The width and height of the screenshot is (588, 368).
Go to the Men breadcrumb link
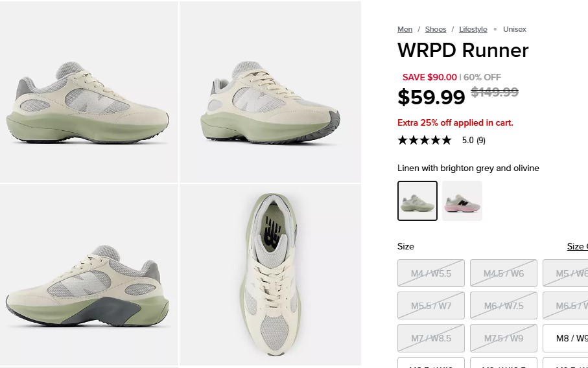[405, 29]
